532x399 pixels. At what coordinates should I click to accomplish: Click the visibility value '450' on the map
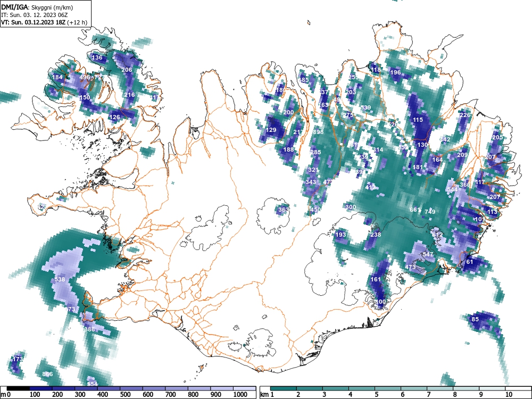pos(315,209)
